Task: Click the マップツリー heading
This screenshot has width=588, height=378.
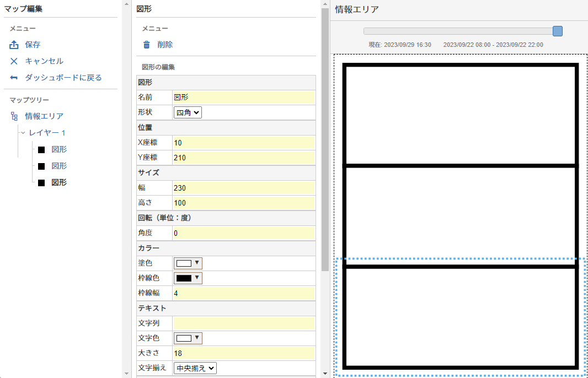Action: point(29,100)
